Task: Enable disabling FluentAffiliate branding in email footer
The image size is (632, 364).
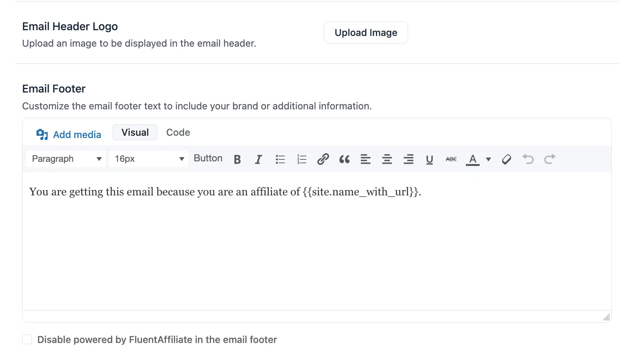Action: pos(27,339)
